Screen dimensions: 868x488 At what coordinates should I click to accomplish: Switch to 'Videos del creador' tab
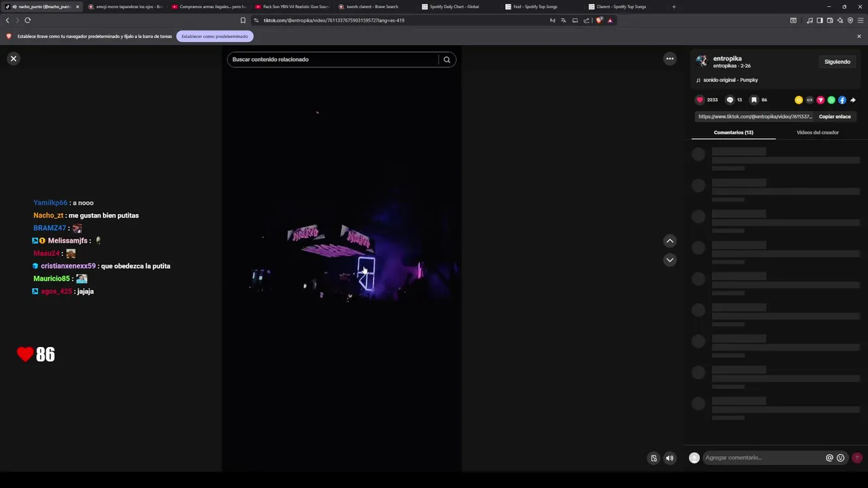[818, 132]
